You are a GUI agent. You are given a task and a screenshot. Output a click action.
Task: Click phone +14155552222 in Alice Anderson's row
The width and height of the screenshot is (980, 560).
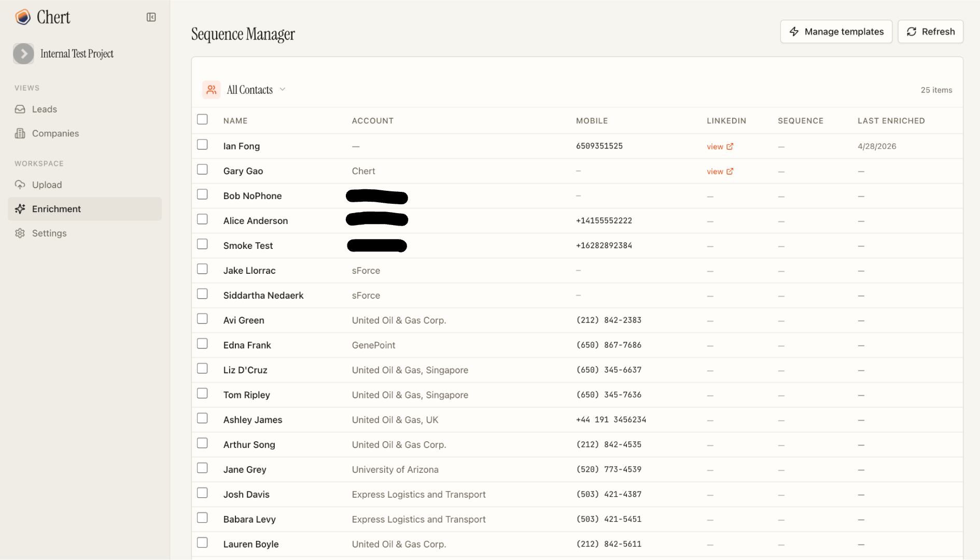click(604, 221)
